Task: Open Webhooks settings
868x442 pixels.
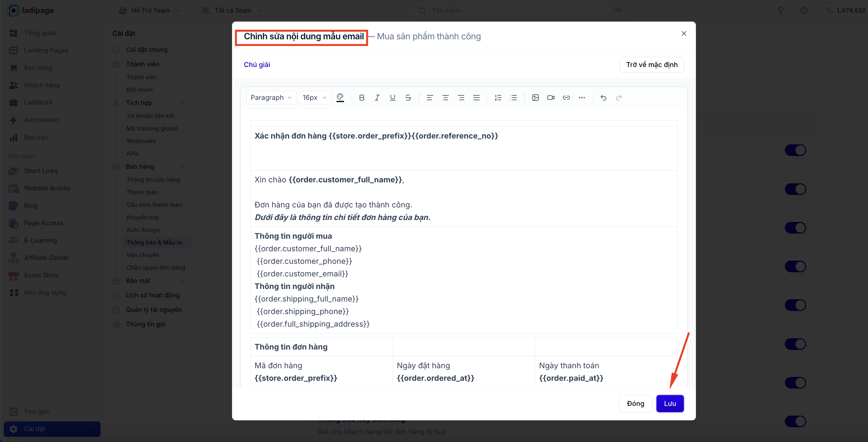Action: click(x=141, y=141)
